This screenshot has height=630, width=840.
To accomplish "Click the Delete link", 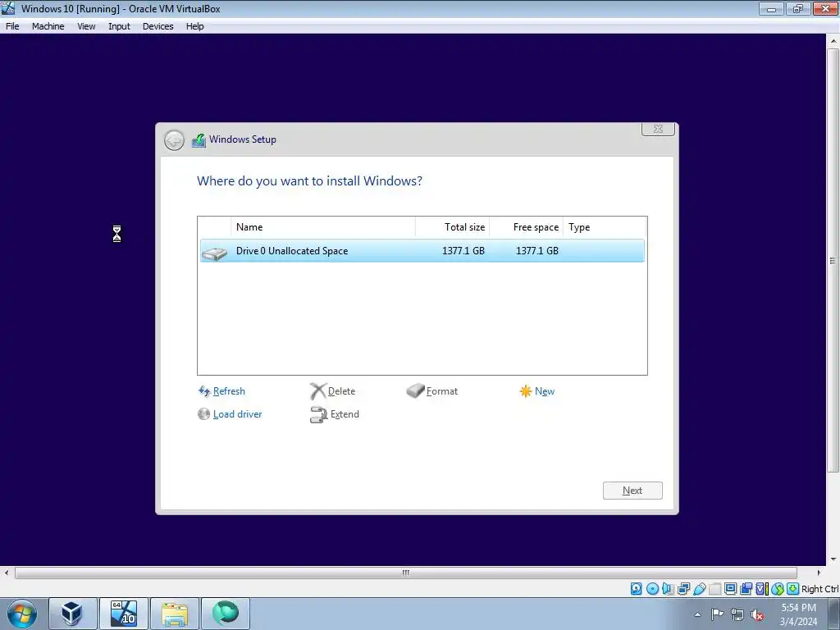I will [341, 391].
